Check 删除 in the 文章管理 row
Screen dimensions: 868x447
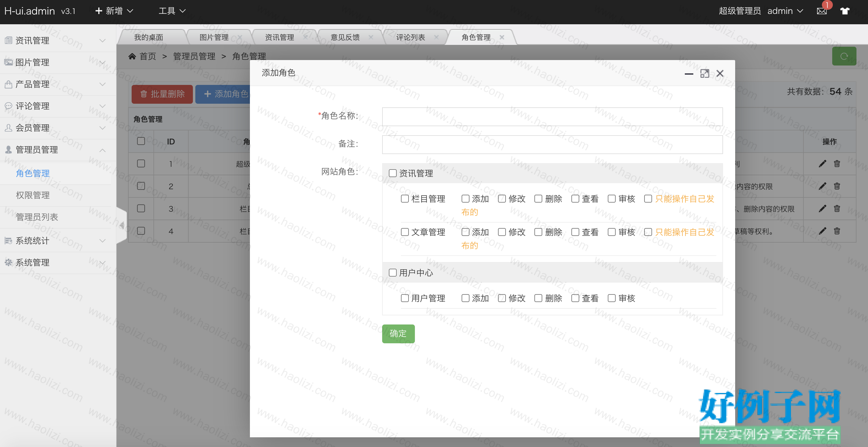(538, 232)
